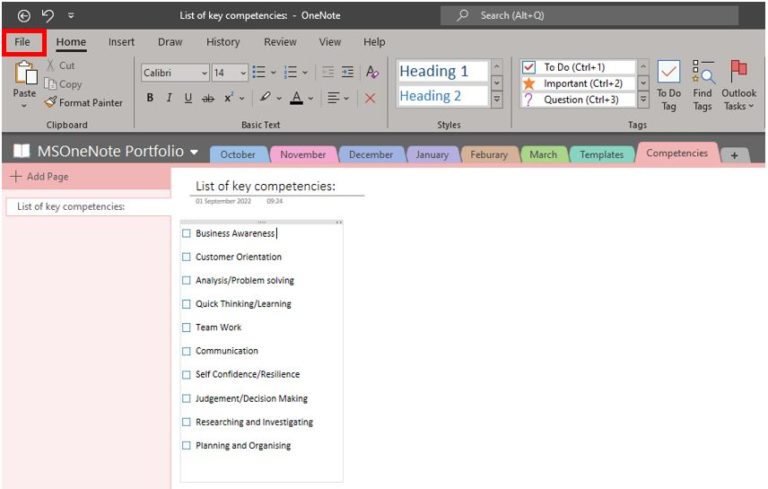Click the search magnifier icon
The width and height of the screenshot is (768, 489).
point(462,15)
